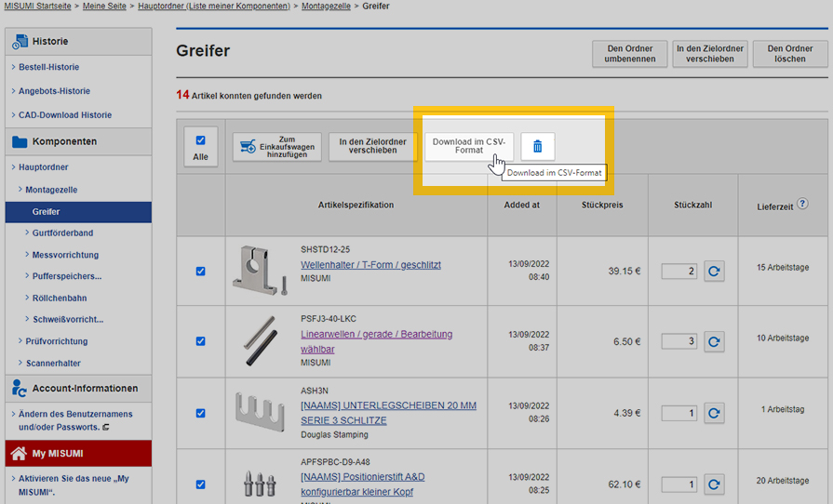Toggle the Alle select-all checkbox

point(200,140)
